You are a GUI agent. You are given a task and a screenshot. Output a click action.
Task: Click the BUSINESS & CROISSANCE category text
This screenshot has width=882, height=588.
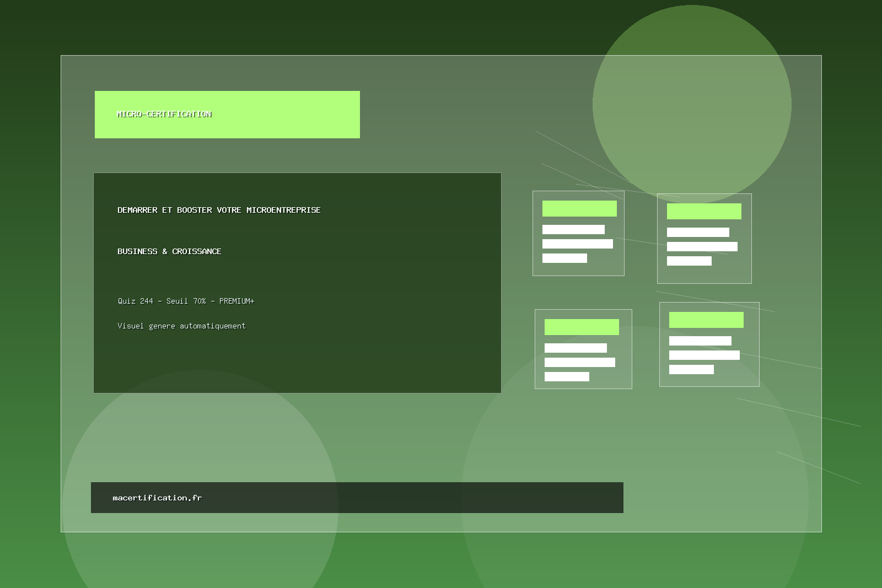coord(169,251)
